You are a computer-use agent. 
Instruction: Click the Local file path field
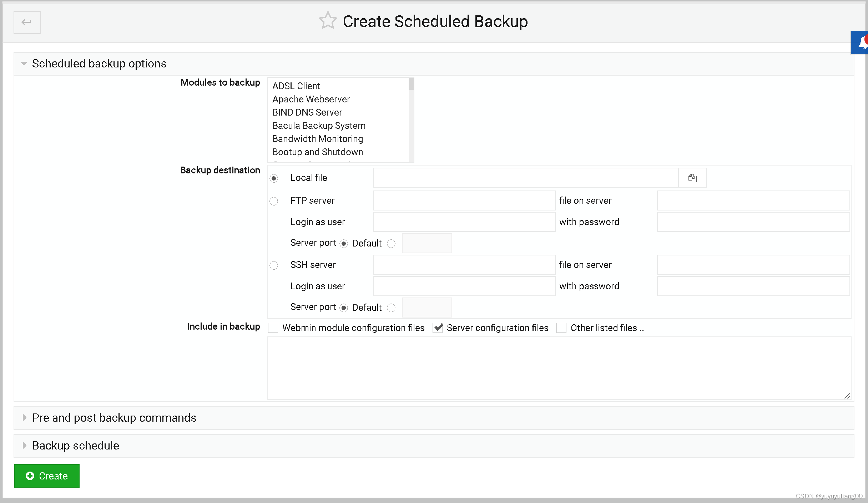click(x=525, y=178)
